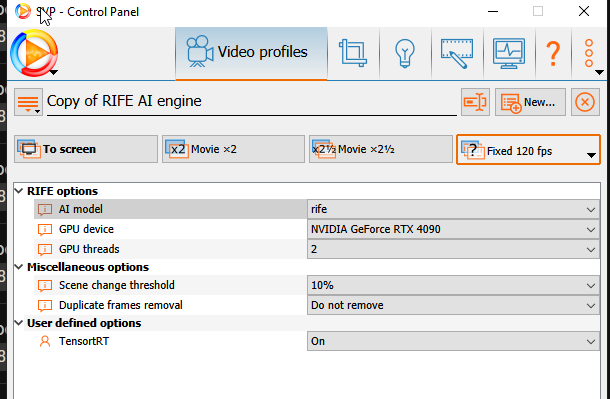Click the New... profile button
This screenshot has height=399, width=610.
pyautogui.click(x=530, y=102)
